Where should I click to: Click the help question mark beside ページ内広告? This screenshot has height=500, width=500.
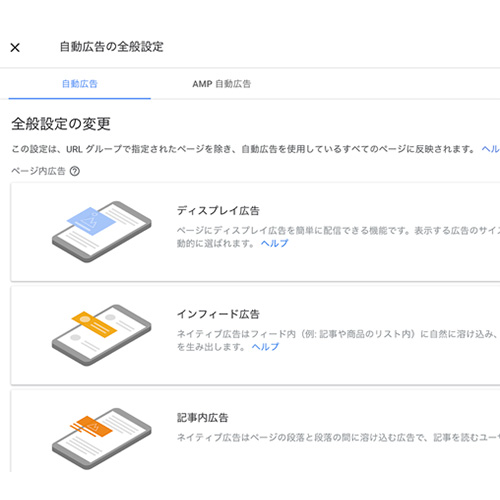click(75, 171)
